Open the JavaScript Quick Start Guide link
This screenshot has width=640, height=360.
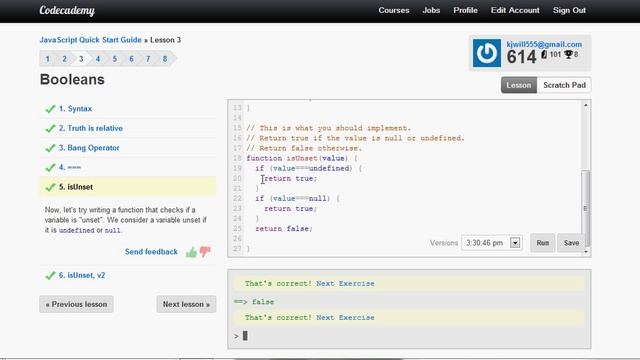[x=91, y=40]
